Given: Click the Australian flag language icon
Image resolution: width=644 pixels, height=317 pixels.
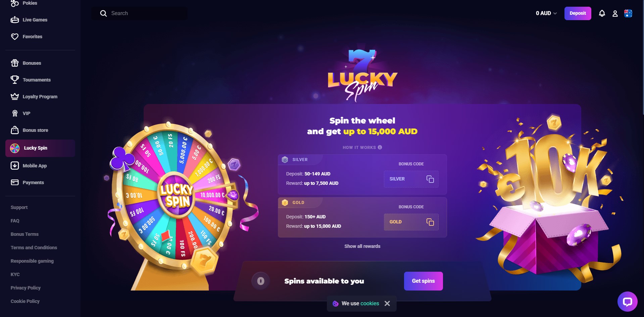Looking at the screenshot, I should (x=628, y=13).
